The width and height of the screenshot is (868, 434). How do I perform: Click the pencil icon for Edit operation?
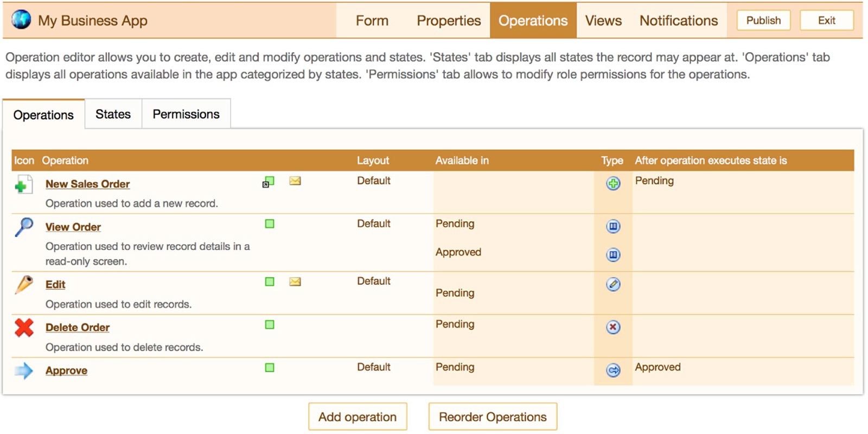point(24,284)
